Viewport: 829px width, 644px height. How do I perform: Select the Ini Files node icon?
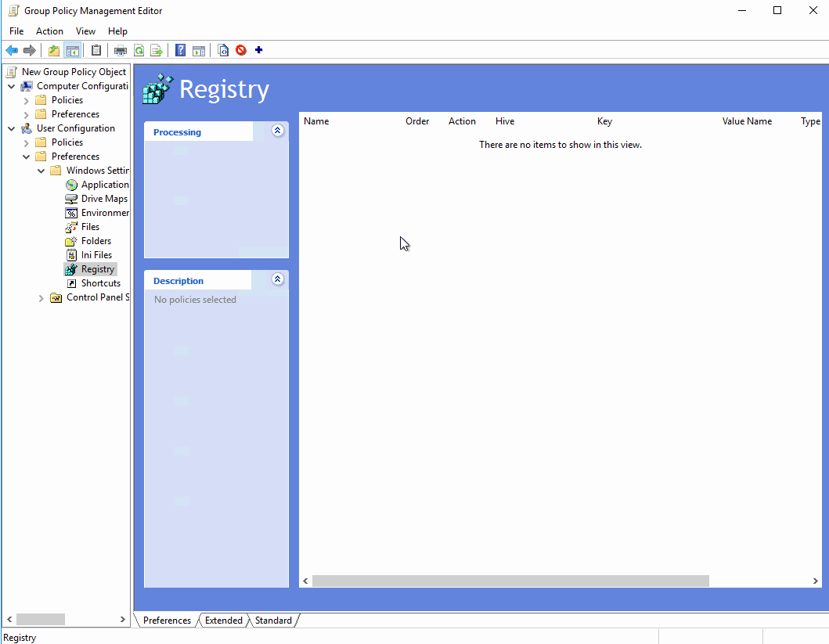71,255
